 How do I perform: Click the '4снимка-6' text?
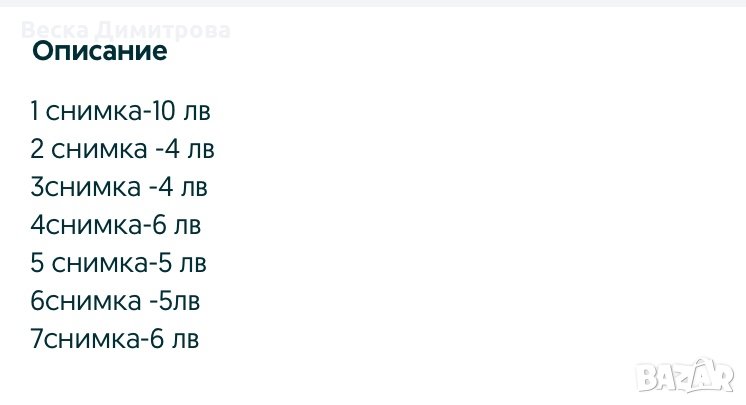pos(98,225)
